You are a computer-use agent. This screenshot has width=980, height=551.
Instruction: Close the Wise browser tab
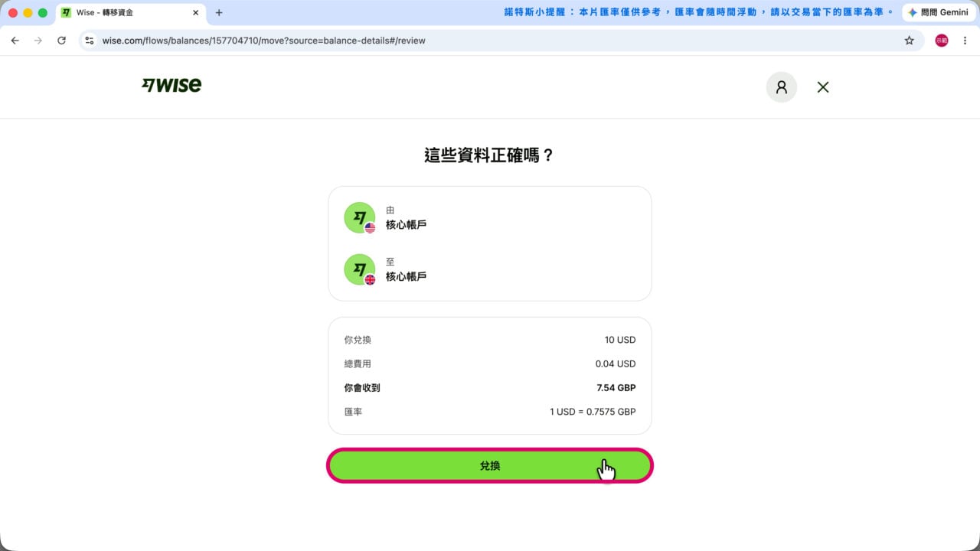click(x=195, y=13)
